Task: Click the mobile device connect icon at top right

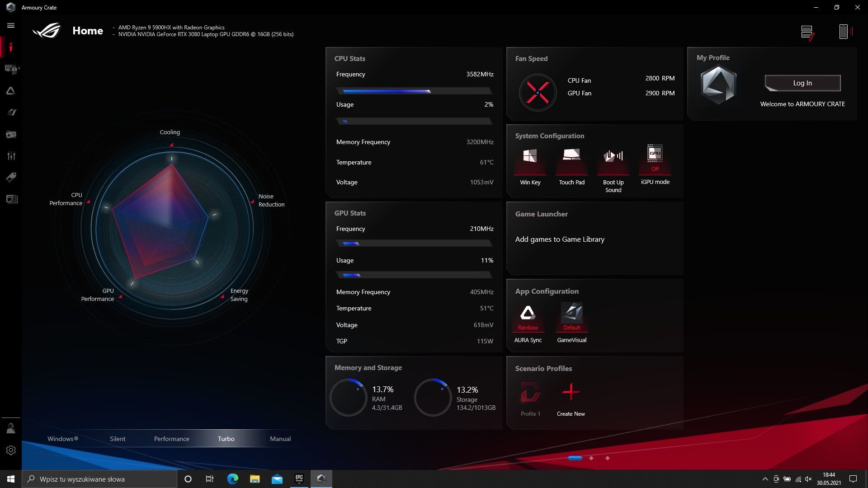Action: tap(845, 31)
